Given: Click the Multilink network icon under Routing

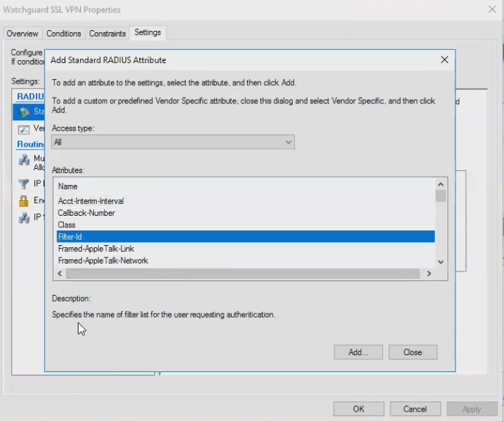Looking at the screenshot, I should click(24, 160).
